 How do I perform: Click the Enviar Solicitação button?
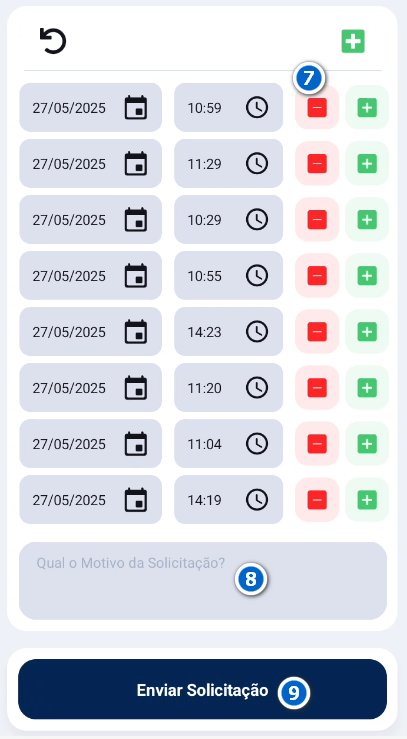[x=203, y=689]
